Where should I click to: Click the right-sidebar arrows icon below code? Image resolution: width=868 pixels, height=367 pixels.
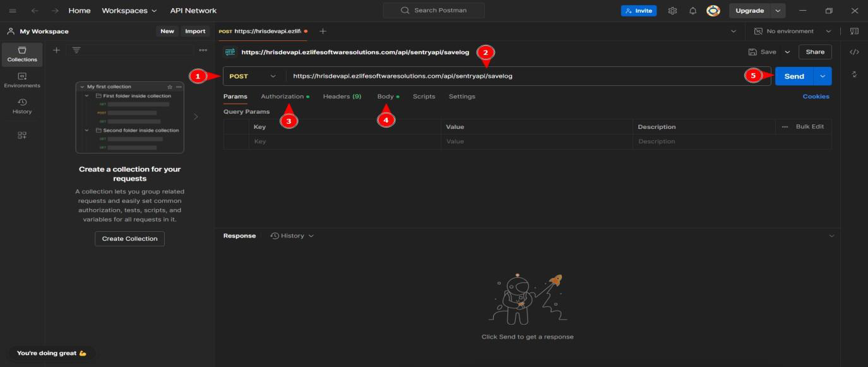point(854,75)
